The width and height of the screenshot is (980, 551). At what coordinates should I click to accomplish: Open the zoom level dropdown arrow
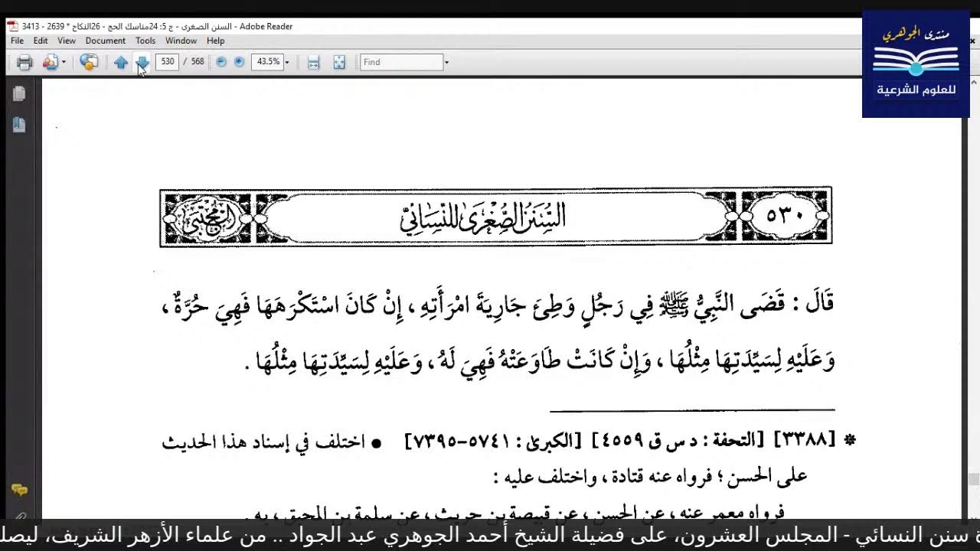tap(287, 63)
